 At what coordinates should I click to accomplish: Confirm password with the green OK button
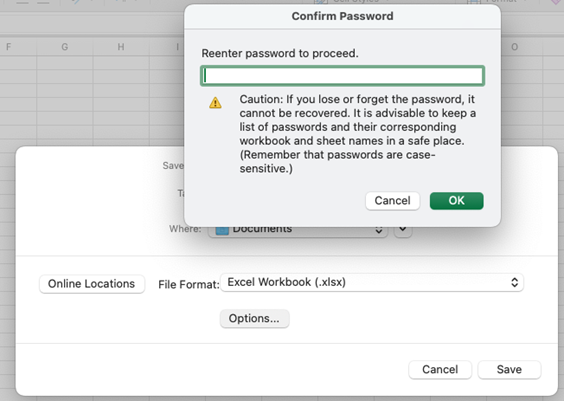(x=456, y=201)
